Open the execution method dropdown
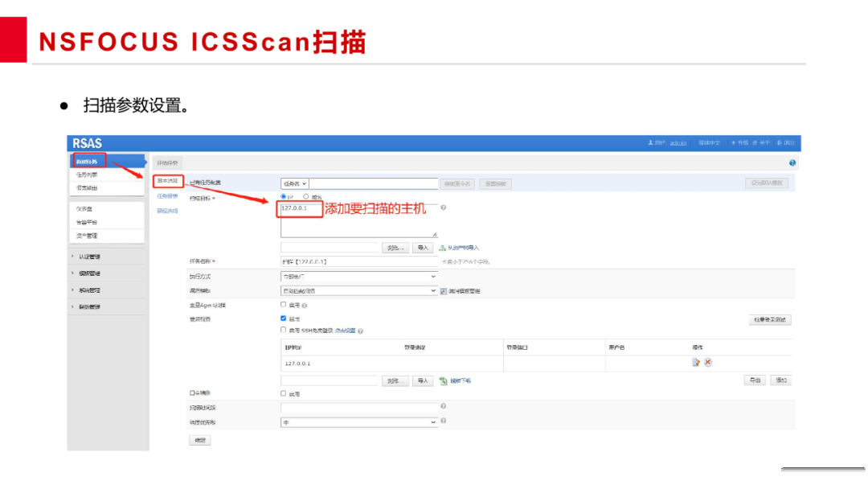 tap(358, 277)
